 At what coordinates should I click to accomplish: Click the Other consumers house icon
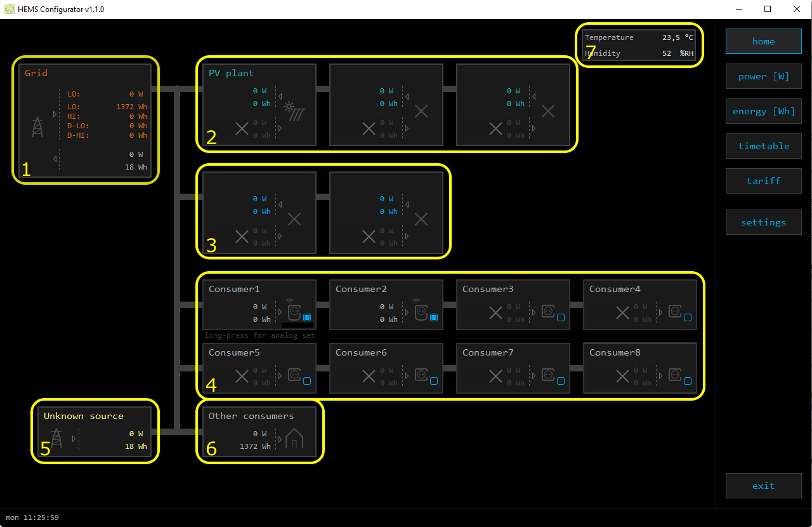(294, 439)
